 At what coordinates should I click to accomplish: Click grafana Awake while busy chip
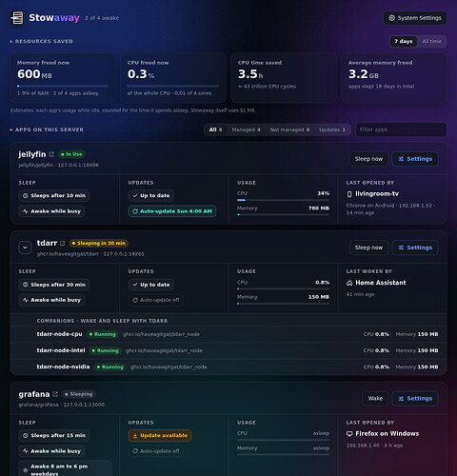click(51, 451)
